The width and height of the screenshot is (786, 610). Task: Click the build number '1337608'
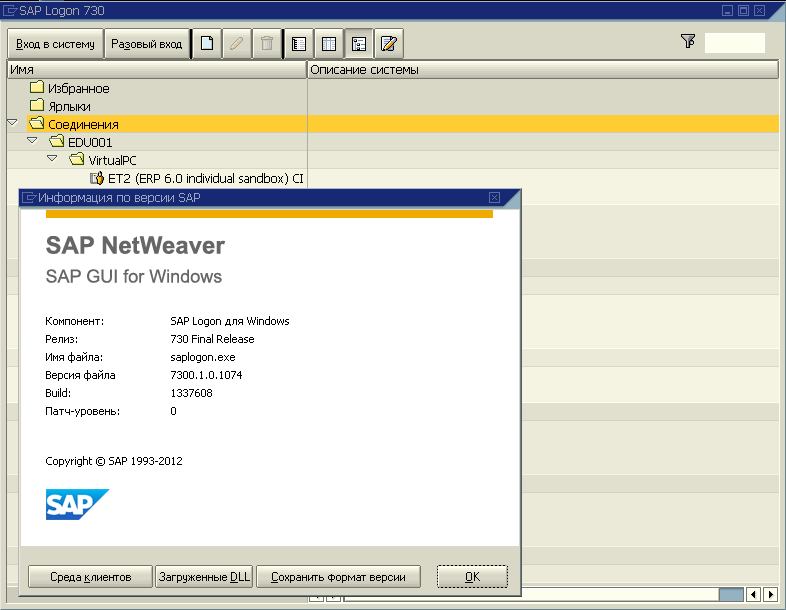191,393
